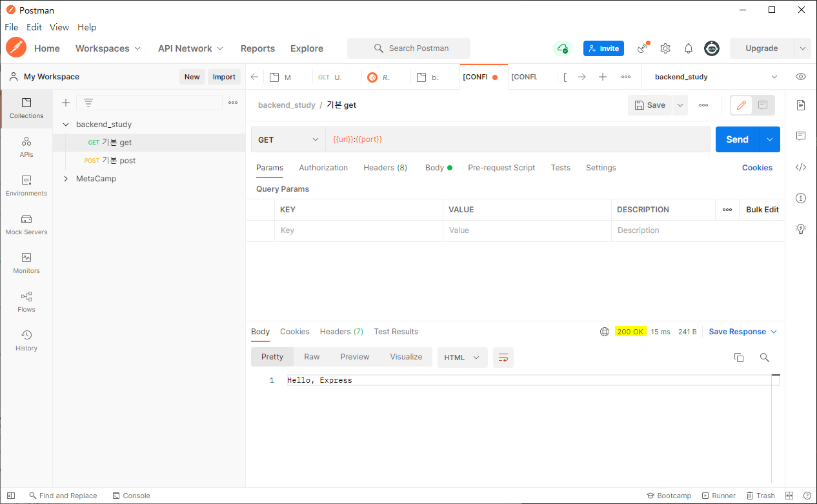Click the environment quick look eye icon
The height and width of the screenshot is (504, 817).
[801, 76]
